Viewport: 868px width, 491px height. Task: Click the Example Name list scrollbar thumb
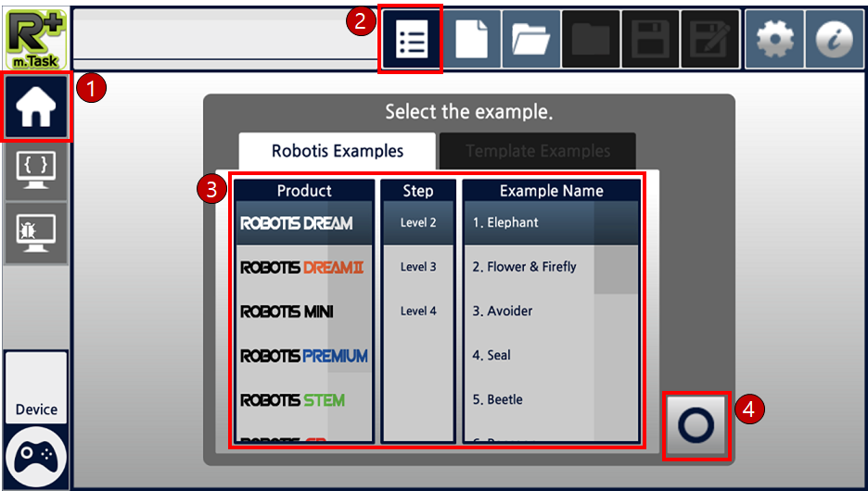coord(616,247)
